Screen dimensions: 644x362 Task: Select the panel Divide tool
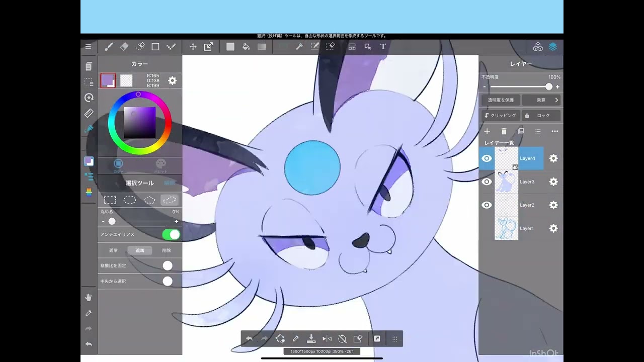[x=352, y=47]
